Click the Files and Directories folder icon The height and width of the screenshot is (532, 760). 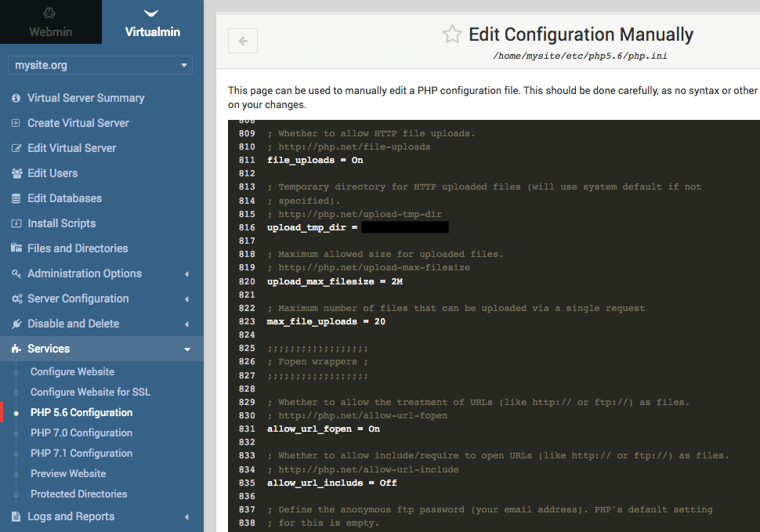[16, 248]
